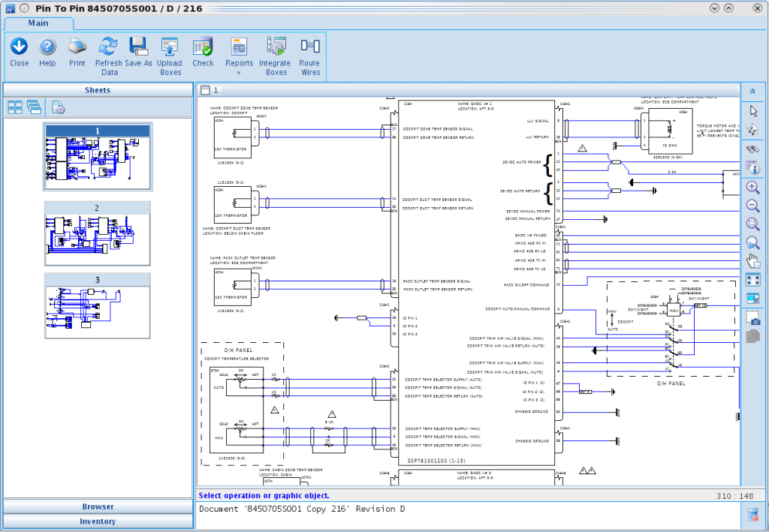Click the Print button
Viewport: 769px width, 532px height.
coord(77,52)
